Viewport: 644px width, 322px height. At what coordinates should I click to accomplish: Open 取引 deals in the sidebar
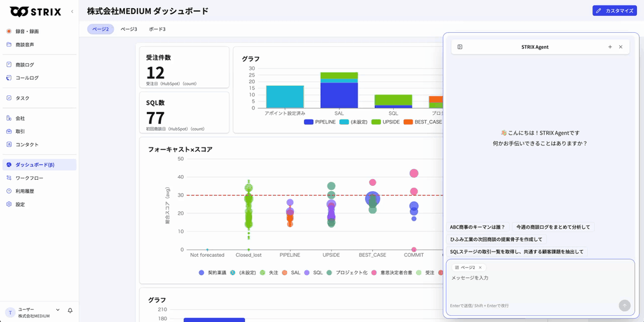(40, 131)
